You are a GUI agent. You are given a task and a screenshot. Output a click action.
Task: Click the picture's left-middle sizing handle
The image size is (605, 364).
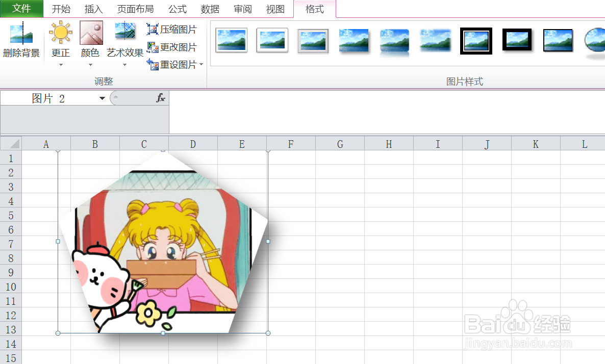coord(58,241)
